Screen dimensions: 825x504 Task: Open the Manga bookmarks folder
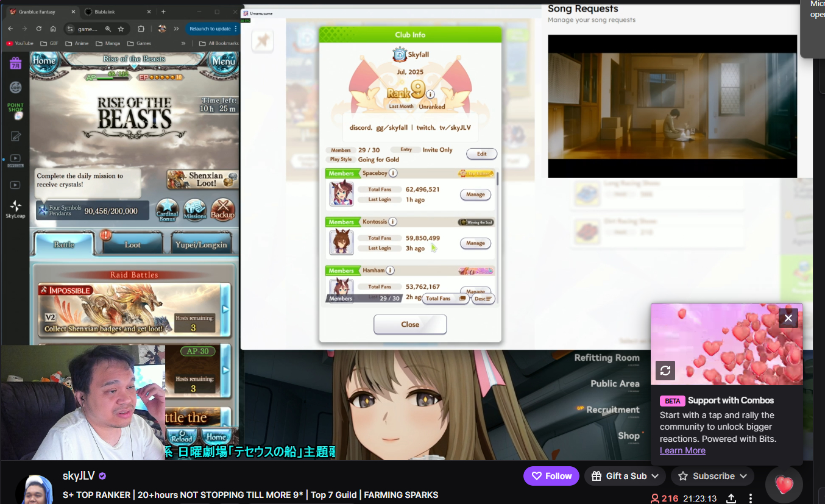point(107,43)
